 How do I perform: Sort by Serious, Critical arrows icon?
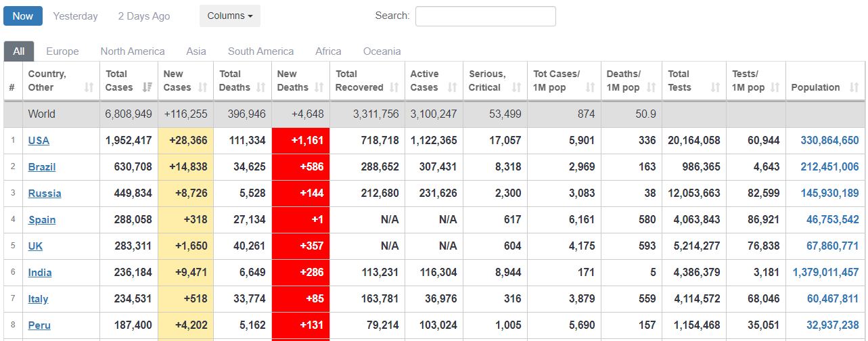517,87
